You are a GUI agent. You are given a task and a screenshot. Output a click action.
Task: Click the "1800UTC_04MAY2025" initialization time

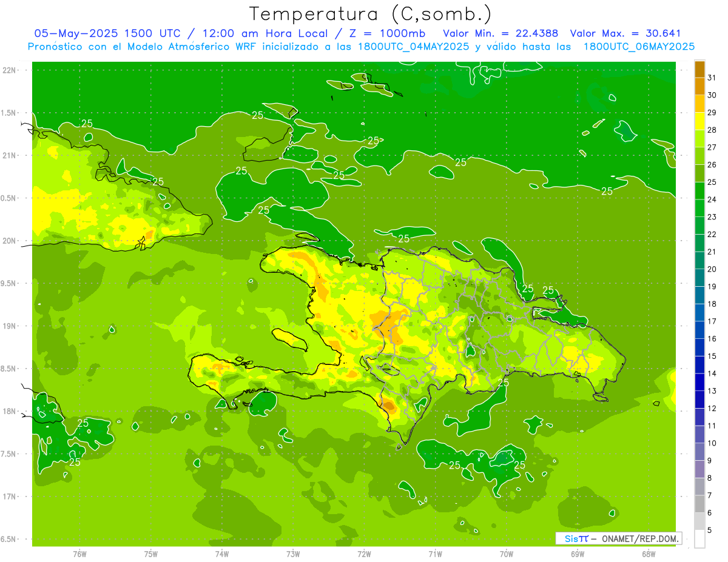tap(414, 47)
